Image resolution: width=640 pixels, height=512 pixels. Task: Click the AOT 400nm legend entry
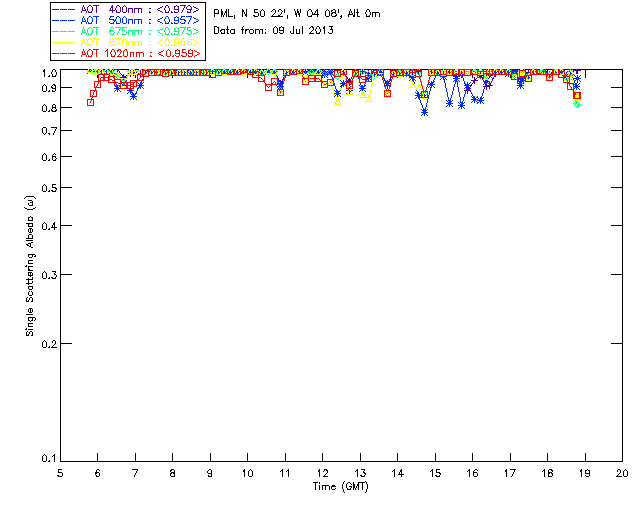(x=126, y=9)
